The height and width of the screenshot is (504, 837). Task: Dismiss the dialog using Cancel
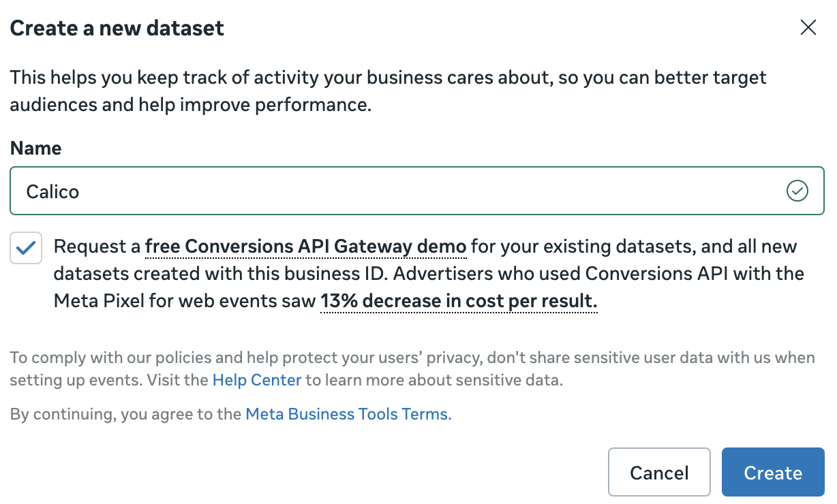point(658,472)
